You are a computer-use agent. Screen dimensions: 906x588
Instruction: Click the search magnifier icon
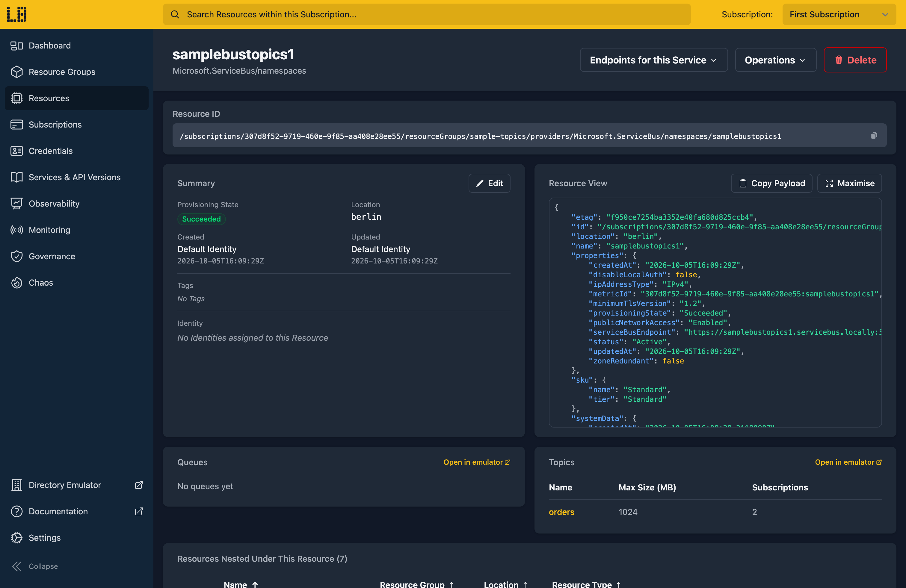click(175, 14)
